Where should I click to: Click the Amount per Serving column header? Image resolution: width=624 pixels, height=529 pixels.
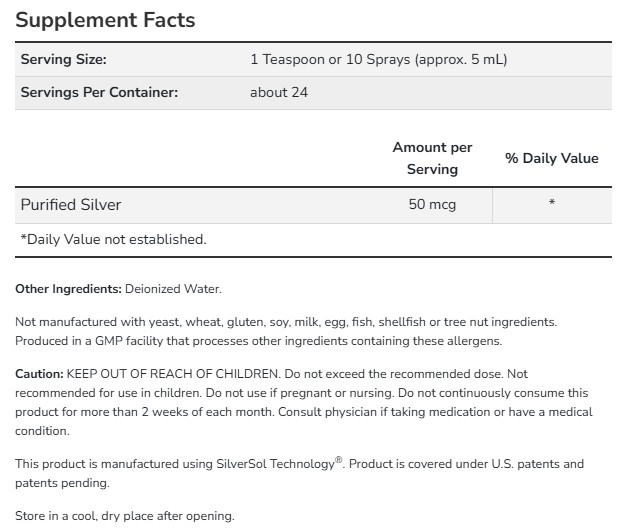pyautogui.click(x=432, y=158)
